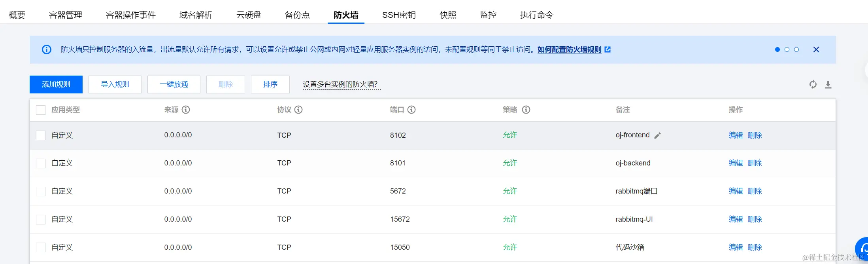Show info tooltip for 协议 column
868x264 pixels.
coord(298,110)
